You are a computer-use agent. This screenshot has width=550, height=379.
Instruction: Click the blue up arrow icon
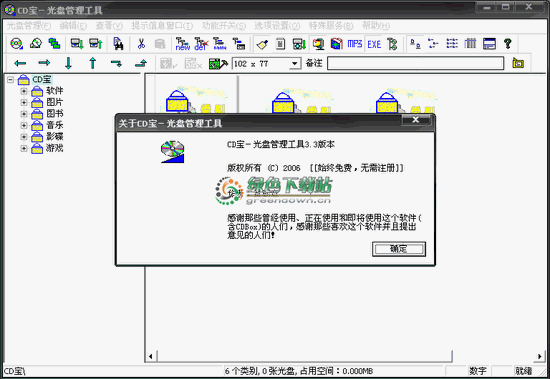pyautogui.click(x=93, y=64)
